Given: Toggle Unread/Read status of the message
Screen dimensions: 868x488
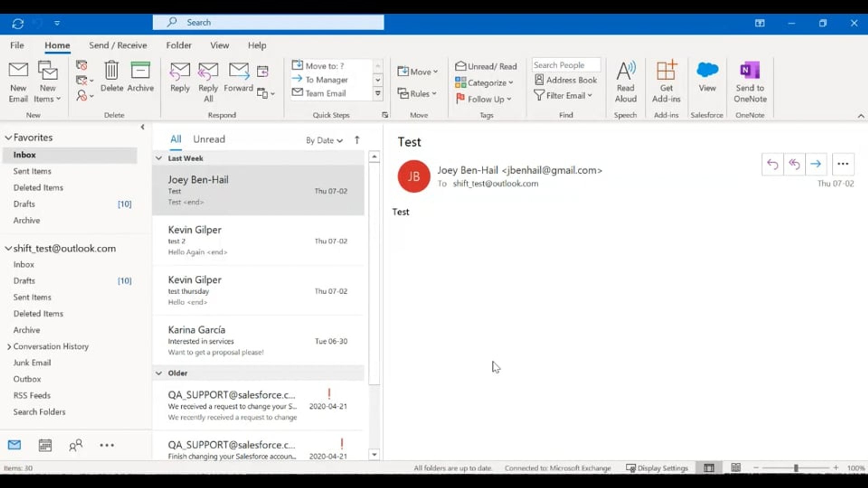Looking at the screenshot, I should tap(486, 66).
